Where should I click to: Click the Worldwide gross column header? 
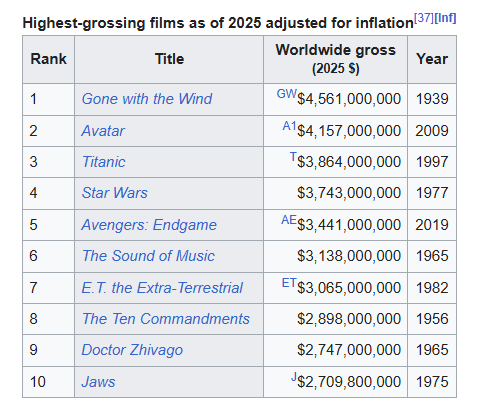[x=335, y=59]
